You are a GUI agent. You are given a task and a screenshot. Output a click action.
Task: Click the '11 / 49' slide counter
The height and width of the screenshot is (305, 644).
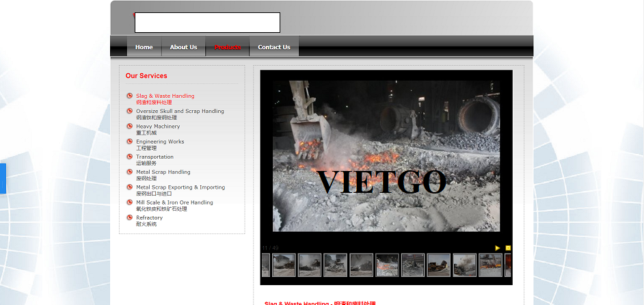click(x=270, y=248)
